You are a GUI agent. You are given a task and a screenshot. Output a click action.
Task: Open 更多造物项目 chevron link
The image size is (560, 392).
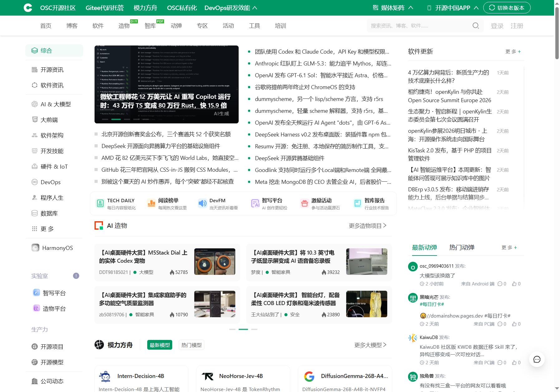point(368,226)
